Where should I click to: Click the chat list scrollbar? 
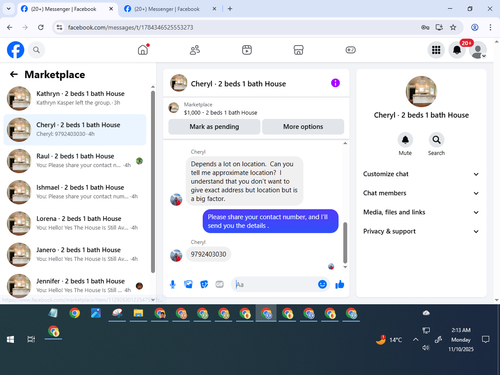[x=153, y=182]
